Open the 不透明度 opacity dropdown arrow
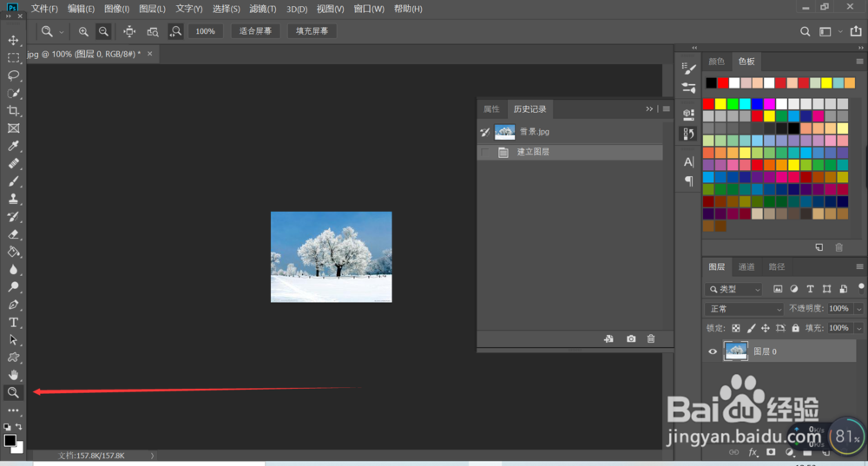This screenshot has width=868, height=466. 858,309
